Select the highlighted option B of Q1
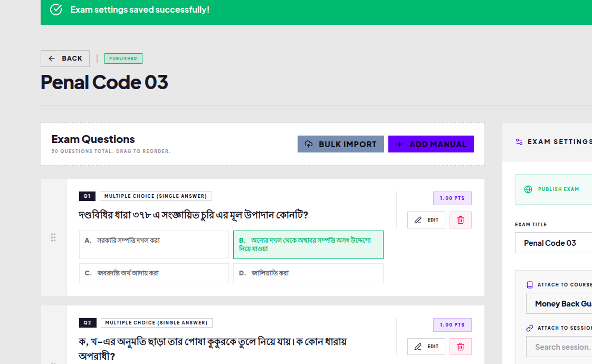 pyautogui.click(x=308, y=245)
